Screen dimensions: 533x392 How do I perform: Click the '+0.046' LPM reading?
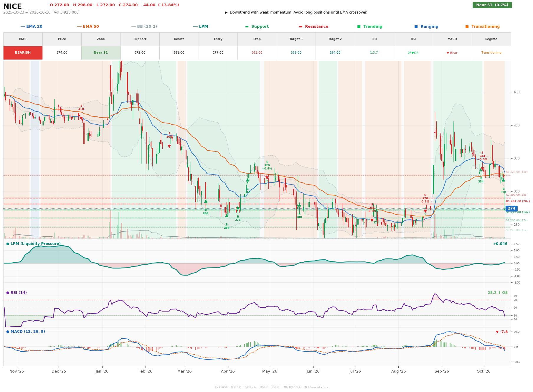[500, 244]
